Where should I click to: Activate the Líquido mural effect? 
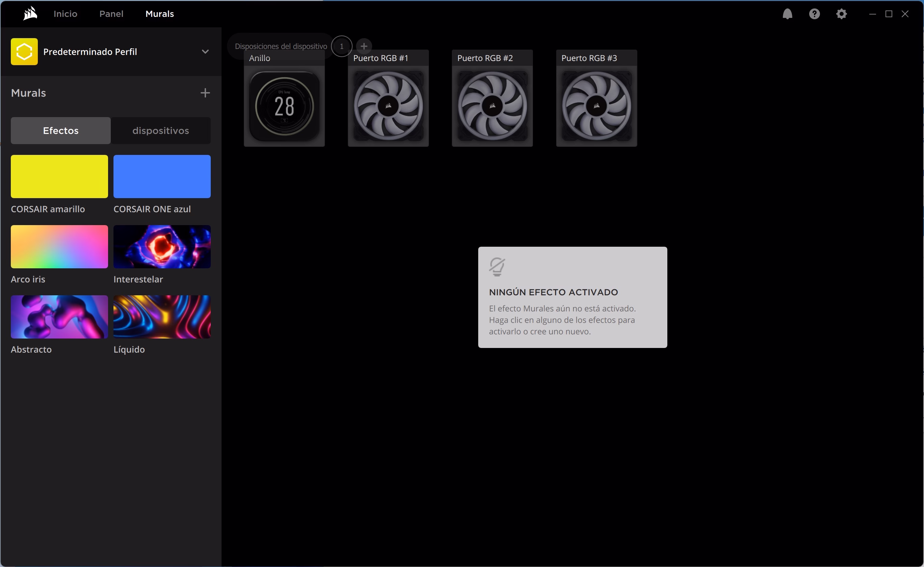pos(162,317)
